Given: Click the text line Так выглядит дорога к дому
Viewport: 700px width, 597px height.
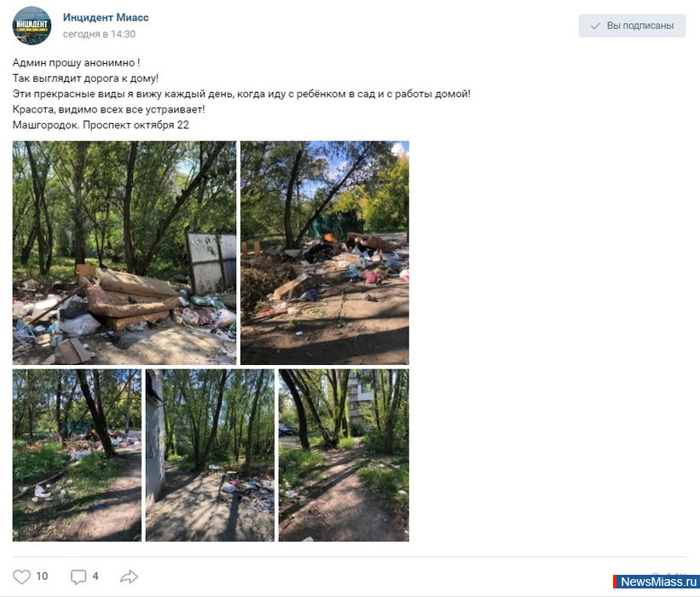Looking at the screenshot, I should click(x=86, y=78).
